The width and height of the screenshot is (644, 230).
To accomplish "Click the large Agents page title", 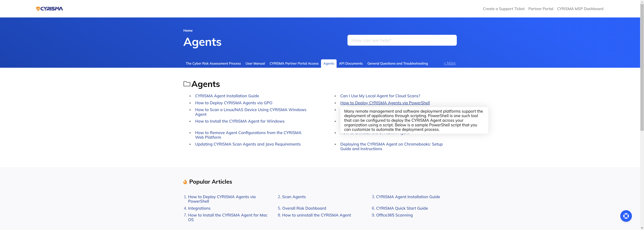I will click(x=202, y=42).
